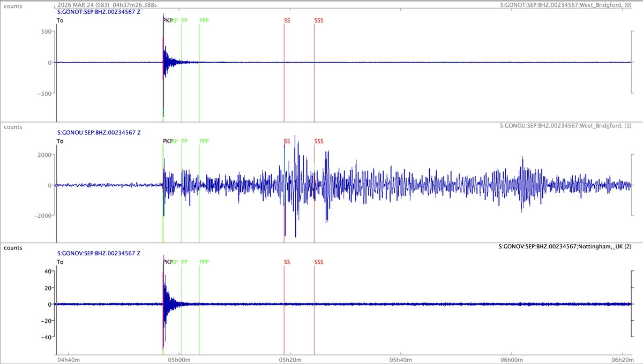This screenshot has height=364, width=643.
Task: Click the West_Bridgford (1) station header
Action: [x=566, y=126]
